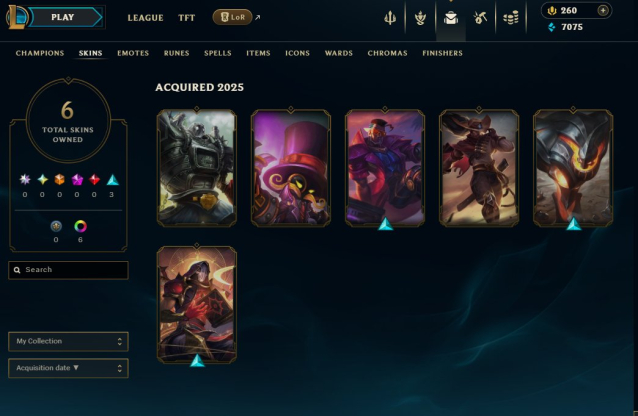Viewport: 638px width, 416px height.
Task: Switch to the Chromas tab
Action: point(387,53)
